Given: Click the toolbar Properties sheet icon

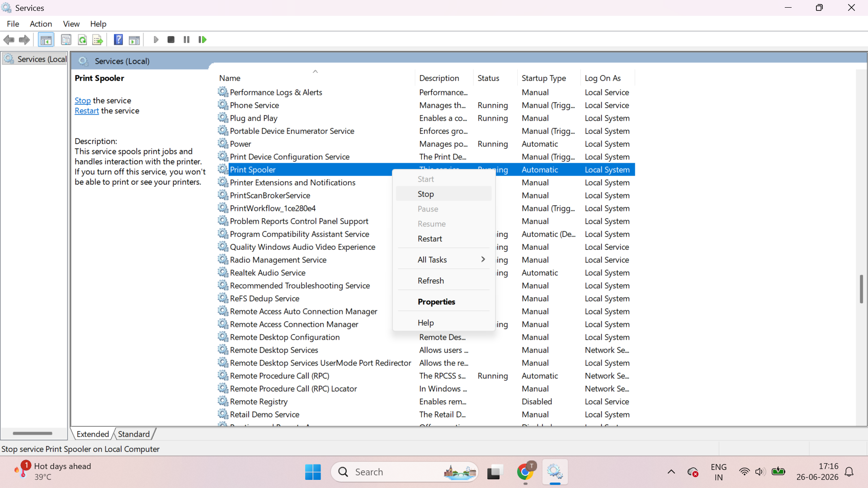Looking at the screenshot, I should (66, 40).
